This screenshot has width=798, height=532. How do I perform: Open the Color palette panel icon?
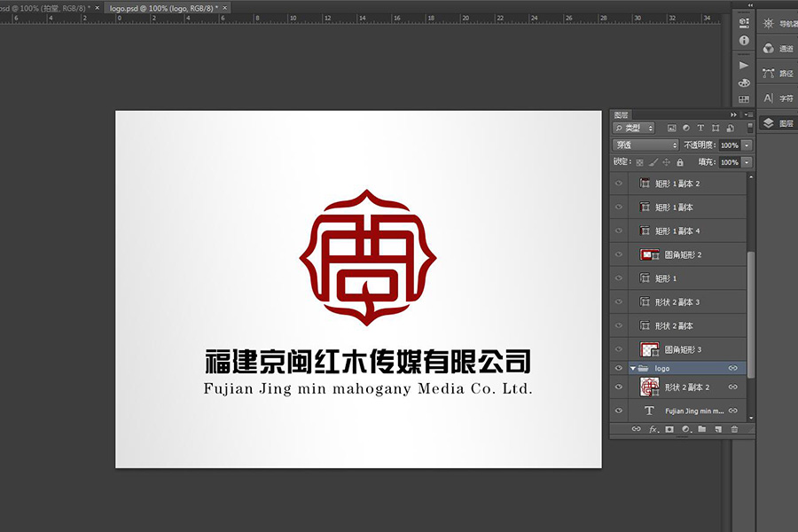744,83
